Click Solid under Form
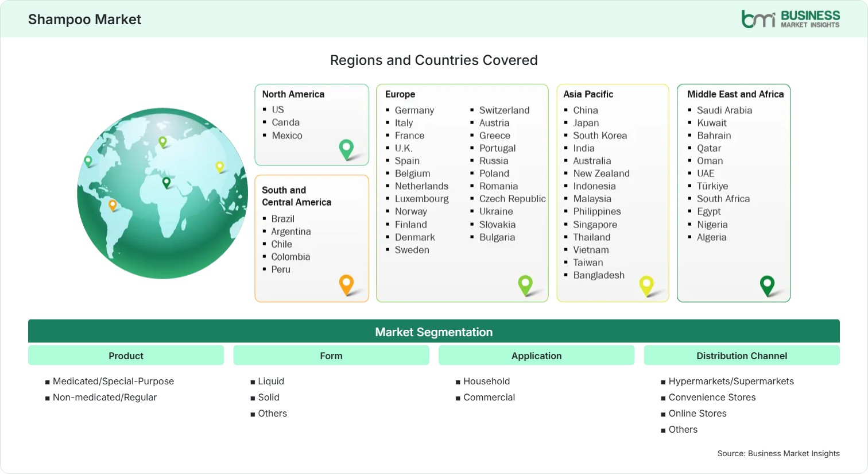This screenshot has height=474, width=868. click(269, 397)
